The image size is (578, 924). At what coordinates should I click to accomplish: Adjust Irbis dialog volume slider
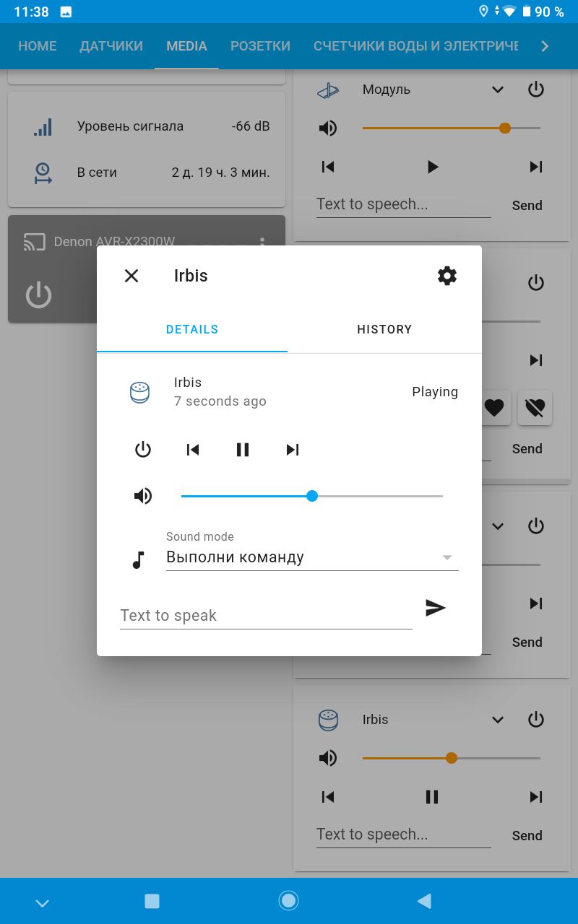coord(312,496)
